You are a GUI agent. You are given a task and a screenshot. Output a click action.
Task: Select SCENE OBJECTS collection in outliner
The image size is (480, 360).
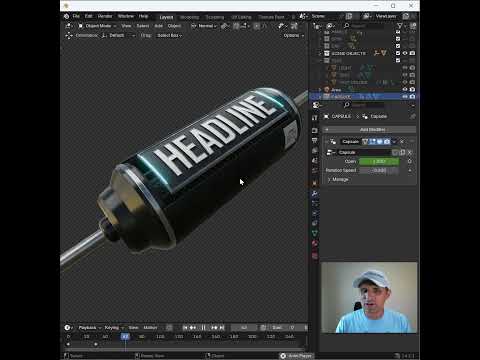pyautogui.click(x=348, y=53)
